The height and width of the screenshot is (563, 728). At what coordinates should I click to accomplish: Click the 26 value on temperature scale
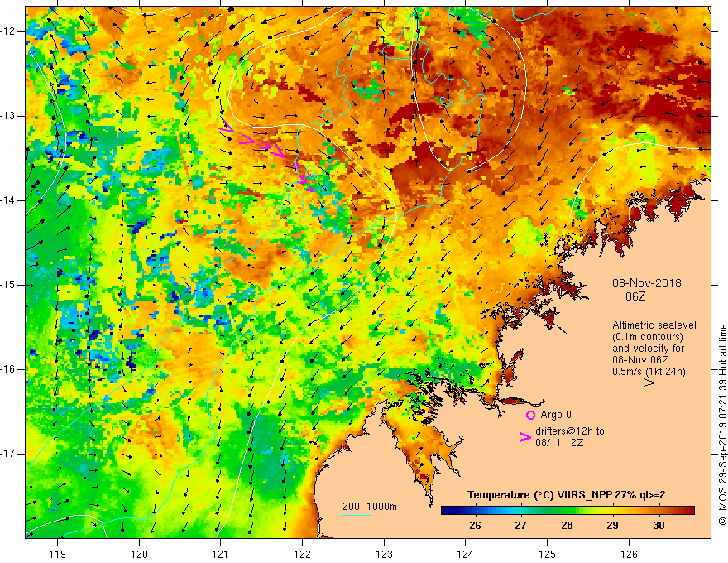pyautogui.click(x=475, y=526)
